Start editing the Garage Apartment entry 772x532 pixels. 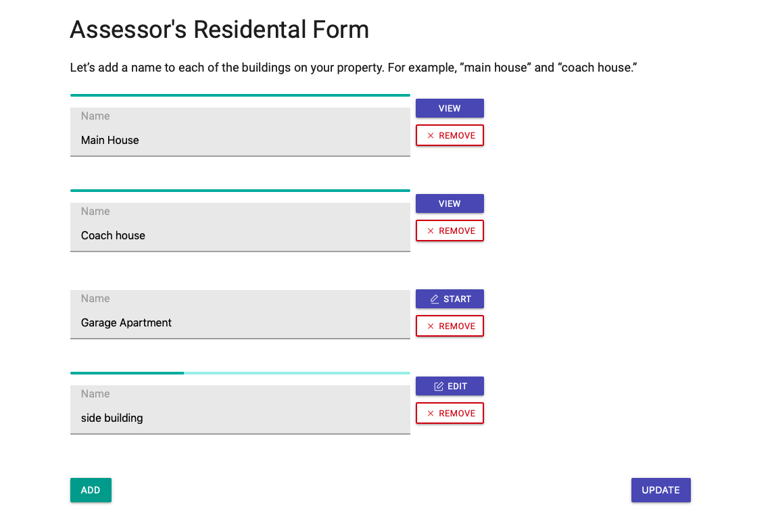point(450,298)
